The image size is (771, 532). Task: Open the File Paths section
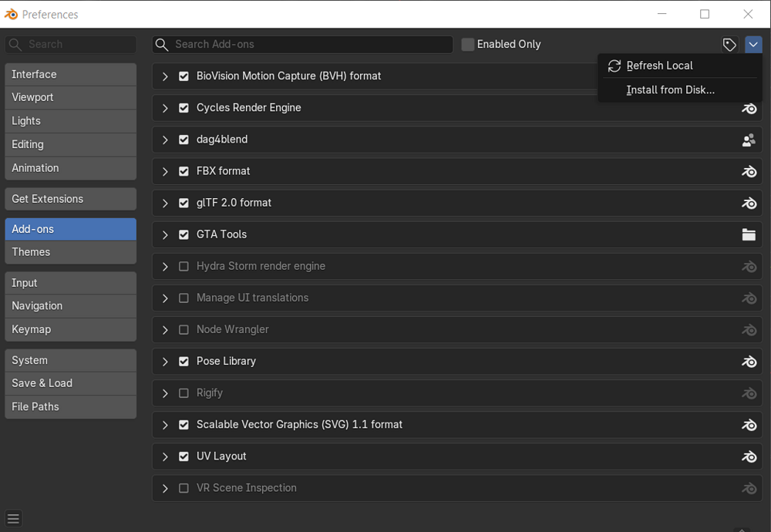(70, 406)
